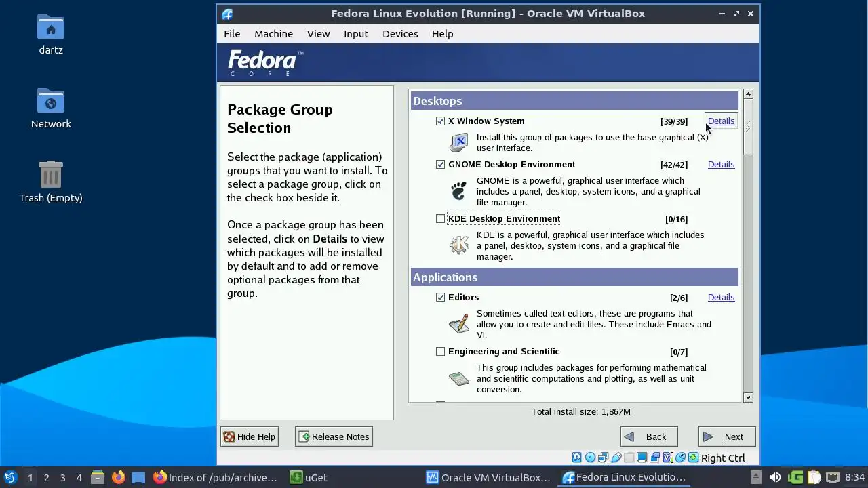Click the shared folders indicator icon
Image resolution: width=868 pixels, height=488 pixels.
[x=629, y=457]
